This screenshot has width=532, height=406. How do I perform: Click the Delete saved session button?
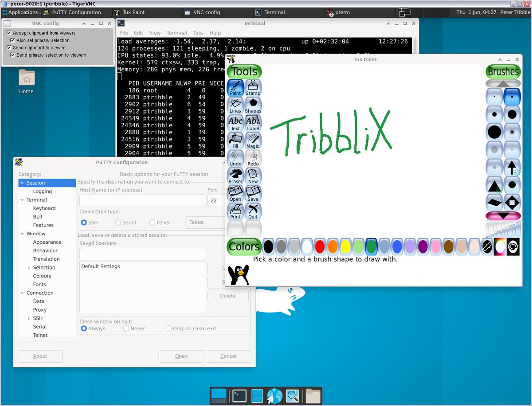228,296
